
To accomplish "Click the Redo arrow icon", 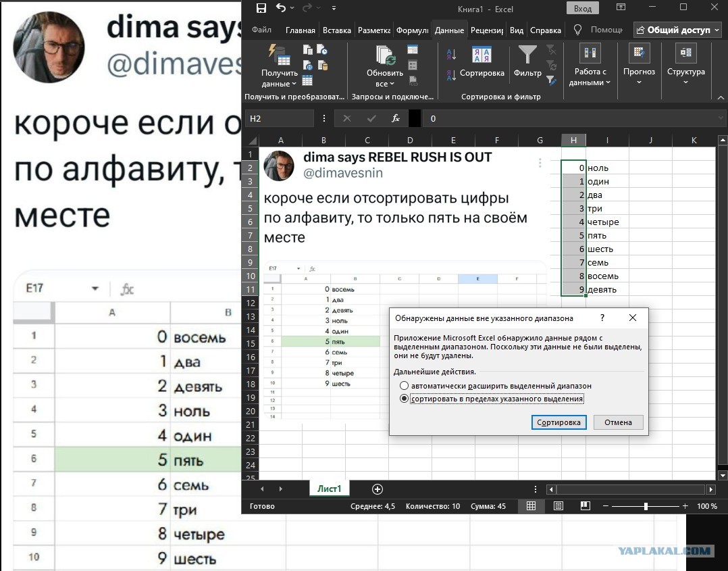I will (x=307, y=8).
